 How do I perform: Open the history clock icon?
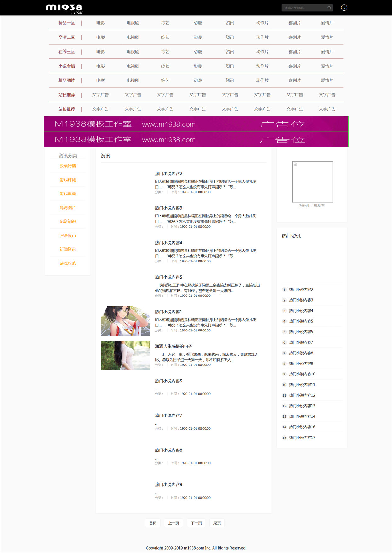tap(344, 8)
